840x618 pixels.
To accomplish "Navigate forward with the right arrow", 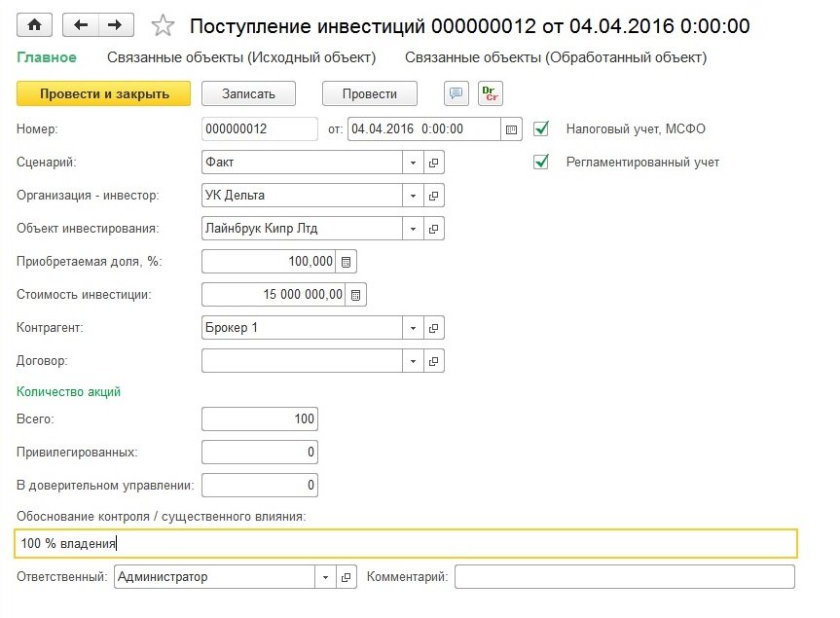I will tap(116, 25).
